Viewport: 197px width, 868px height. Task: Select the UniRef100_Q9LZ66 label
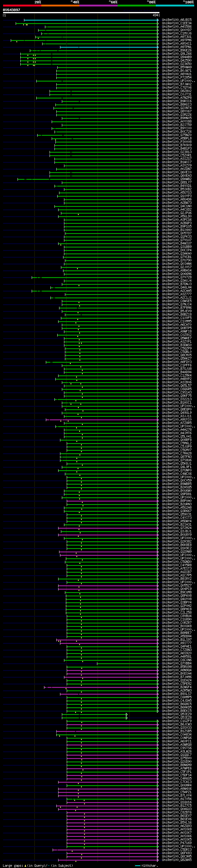coord(177,54)
